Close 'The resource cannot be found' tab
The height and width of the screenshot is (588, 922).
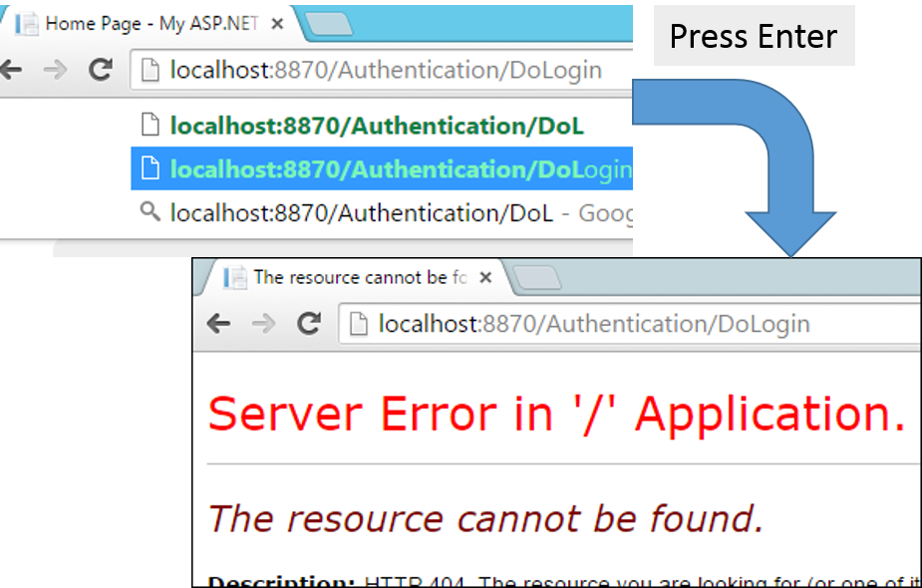(x=485, y=277)
